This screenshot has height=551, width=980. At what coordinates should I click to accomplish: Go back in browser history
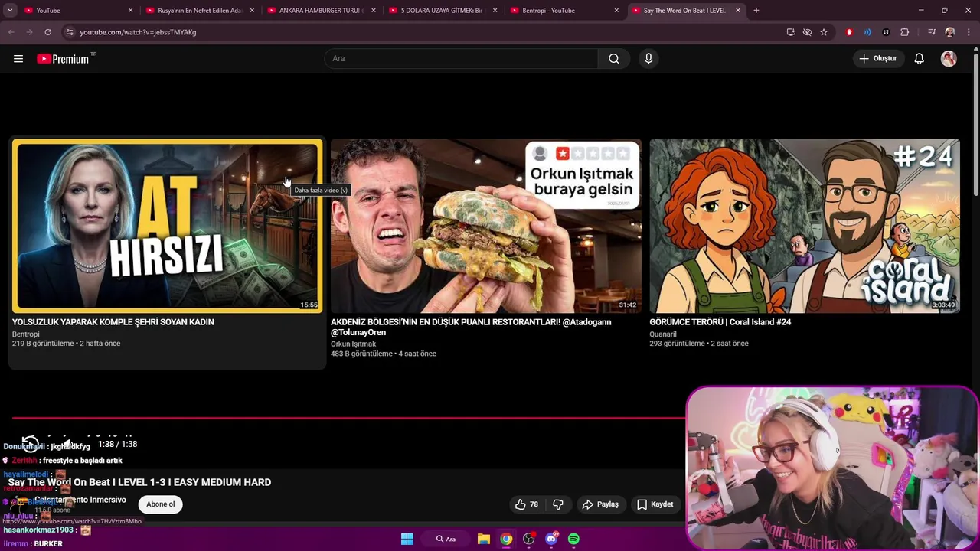[x=11, y=32]
